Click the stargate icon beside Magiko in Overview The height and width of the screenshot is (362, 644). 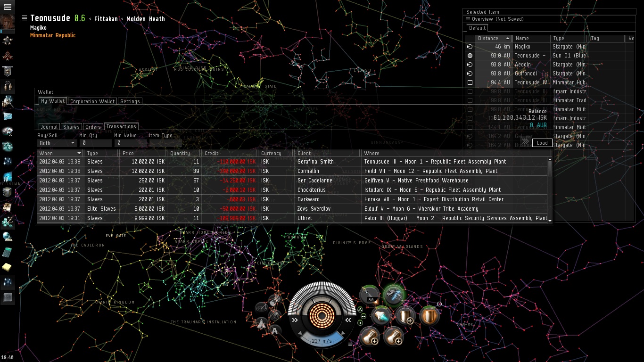click(470, 47)
